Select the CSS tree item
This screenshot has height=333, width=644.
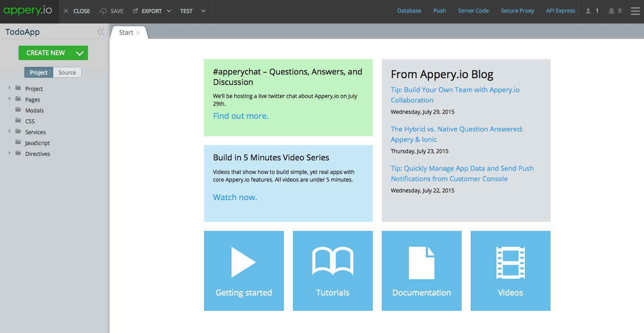point(30,122)
